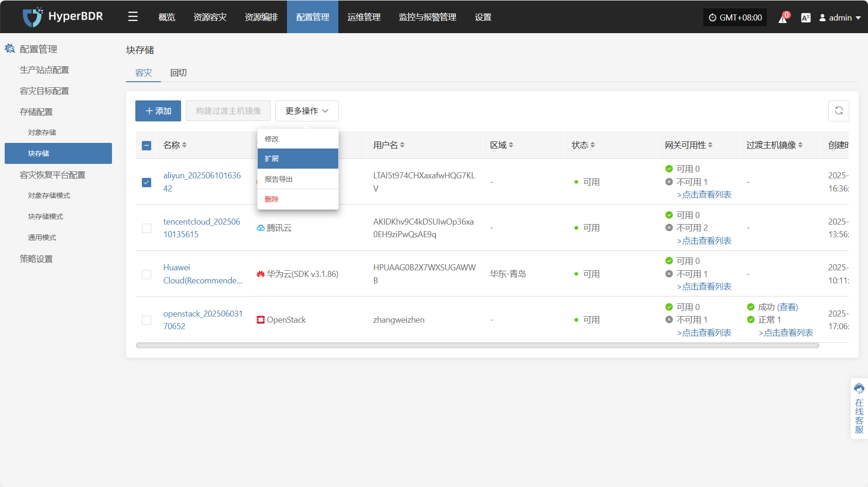Select 容灾目标配置 in the sidebar
Viewport: 868px width, 487px height.
pyautogui.click(x=44, y=91)
